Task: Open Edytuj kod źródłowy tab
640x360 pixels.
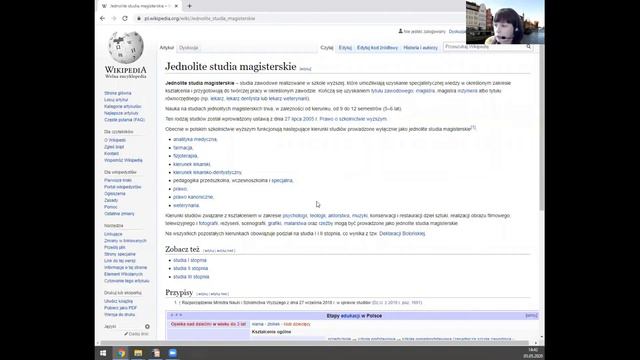Action: pyautogui.click(x=377, y=48)
